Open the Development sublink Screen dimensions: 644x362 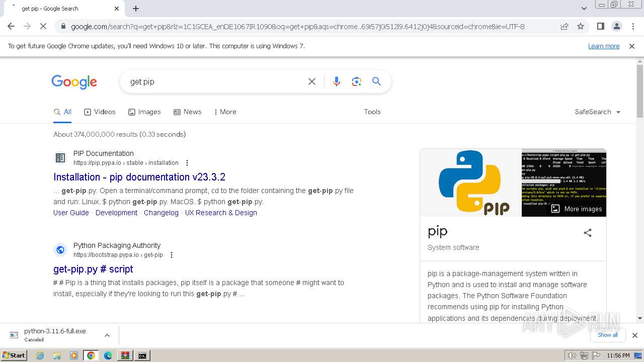(116, 213)
